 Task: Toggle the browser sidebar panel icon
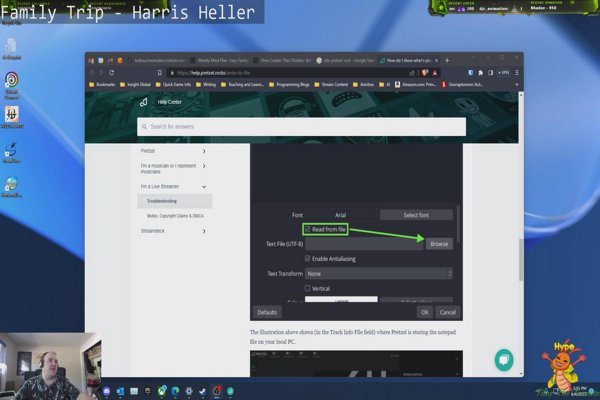point(491,72)
